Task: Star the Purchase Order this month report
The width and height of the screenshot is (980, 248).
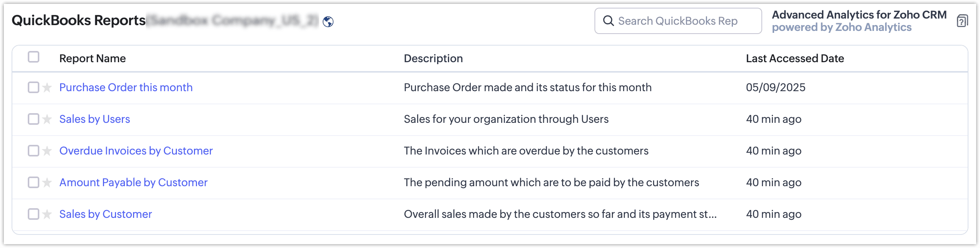Action: 47,88
